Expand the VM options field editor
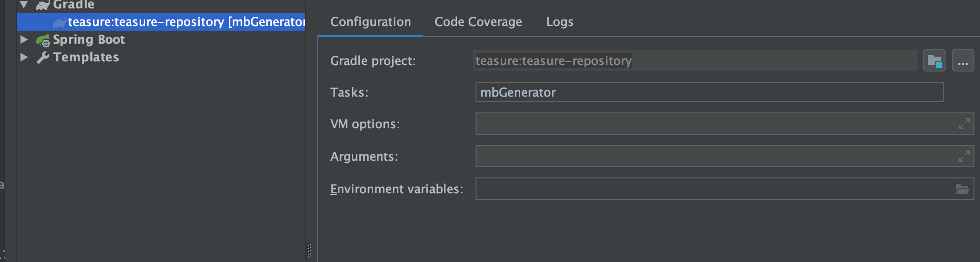This screenshot has height=262, width=980. [x=964, y=124]
